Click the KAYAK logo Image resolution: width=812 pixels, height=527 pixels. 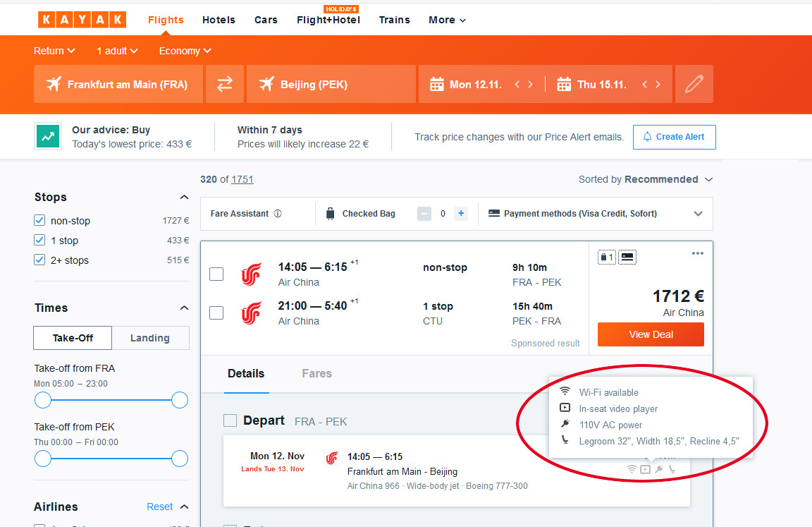(82, 20)
